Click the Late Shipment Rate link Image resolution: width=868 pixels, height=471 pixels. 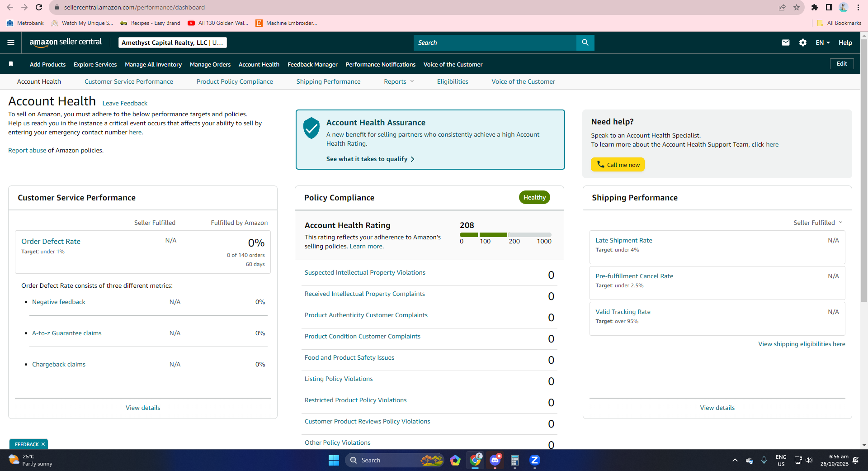pos(624,240)
